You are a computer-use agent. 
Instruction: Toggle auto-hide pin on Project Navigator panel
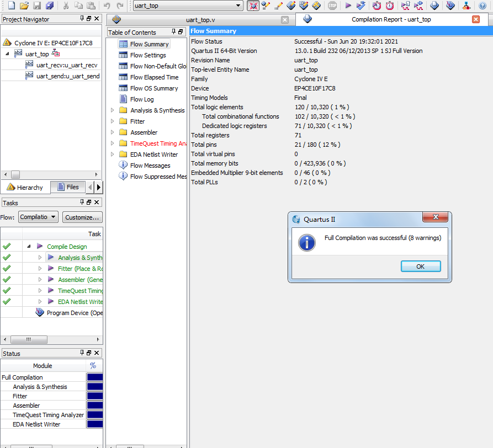(x=82, y=19)
